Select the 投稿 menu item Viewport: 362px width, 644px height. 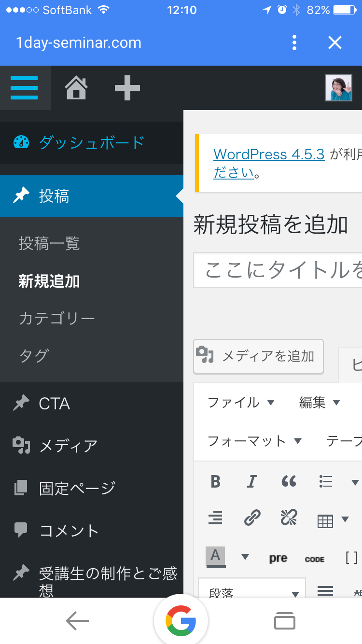pyautogui.click(x=92, y=196)
